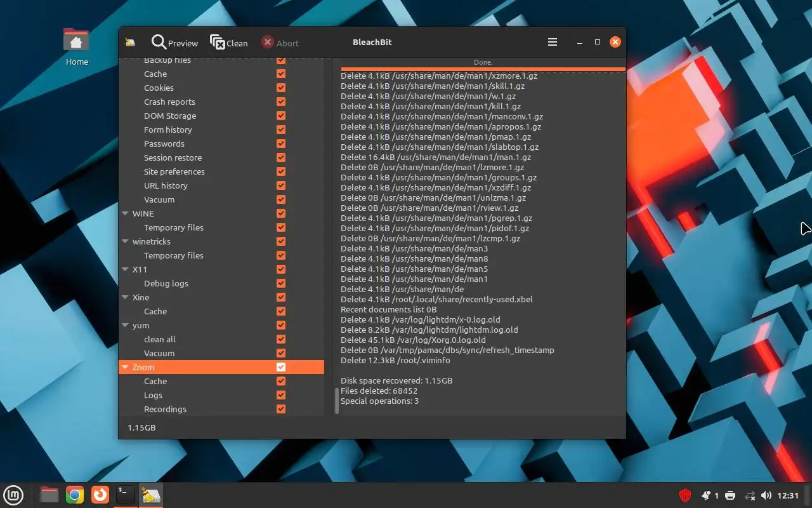Open the BleachBit hamburger menu
The height and width of the screenshot is (508, 812).
tap(553, 42)
